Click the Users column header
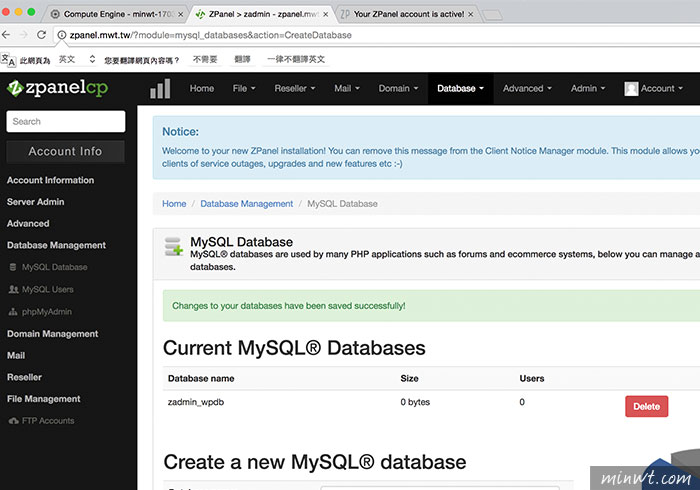 (532, 378)
